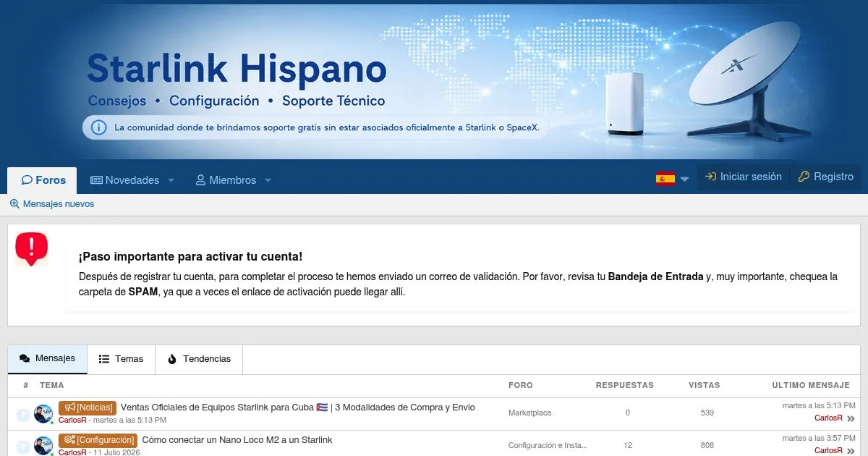
Task: Click the red exclamation alert icon
Action: [x=31, y=249]
